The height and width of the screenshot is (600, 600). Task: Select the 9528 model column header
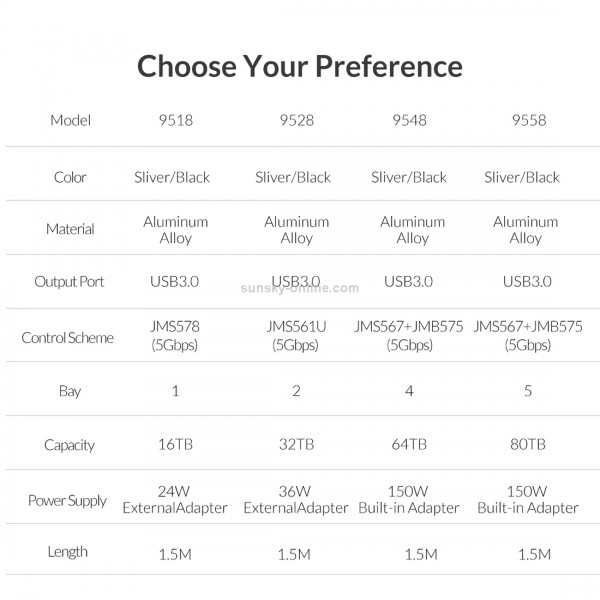click(296, 121)
